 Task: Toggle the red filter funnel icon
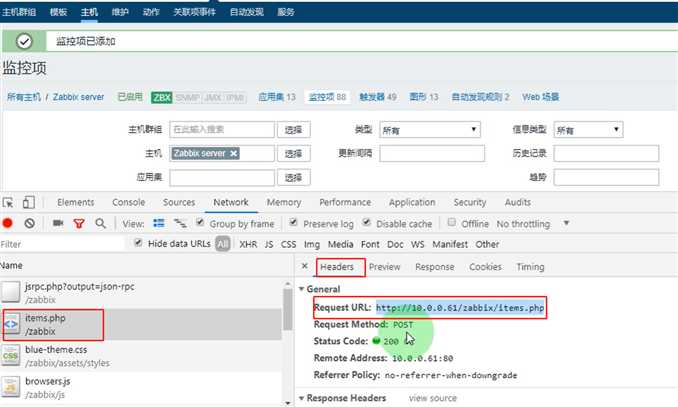coord(79,224)
